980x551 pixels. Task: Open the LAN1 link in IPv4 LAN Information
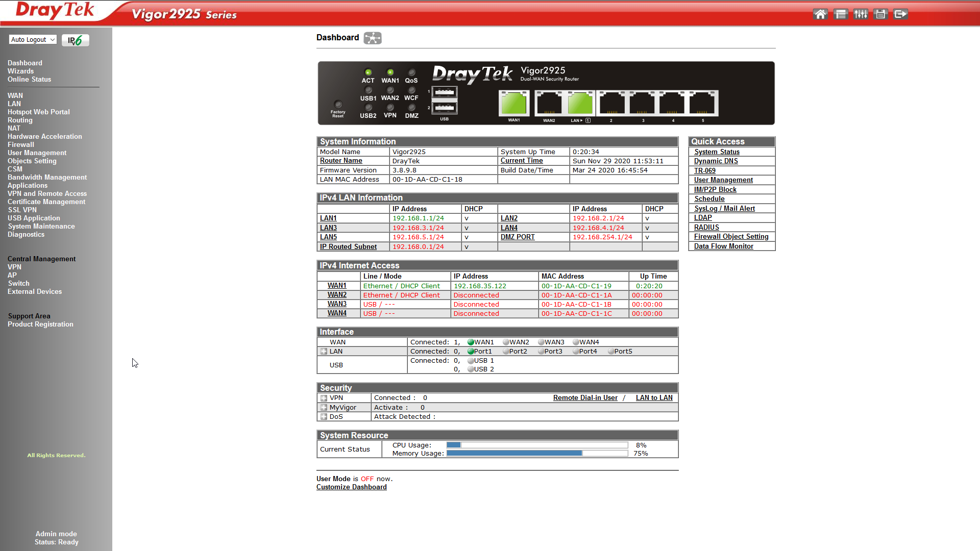pyautogui.click(x=328, y=218)
